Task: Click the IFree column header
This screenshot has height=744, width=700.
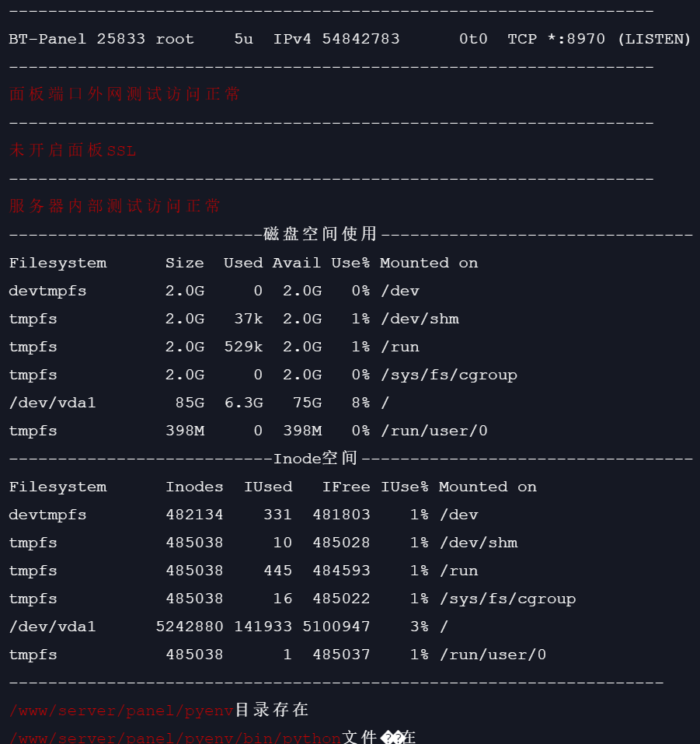Action: coord(347,487)
